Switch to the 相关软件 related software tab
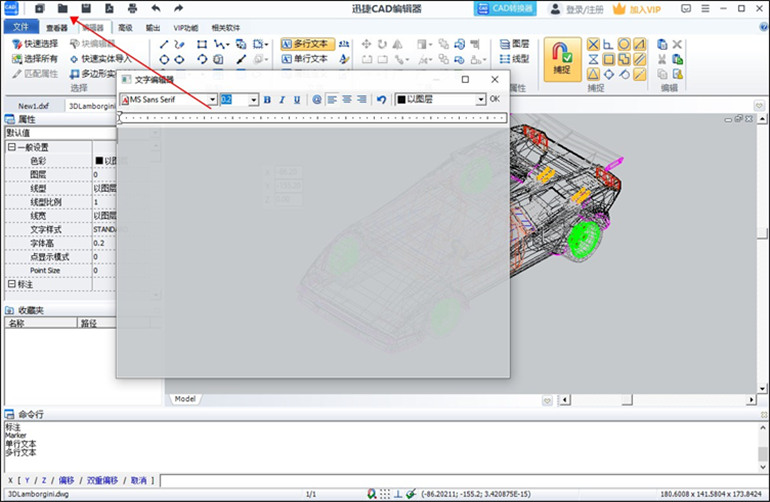The image size is (770, 502). click(226, 28)
